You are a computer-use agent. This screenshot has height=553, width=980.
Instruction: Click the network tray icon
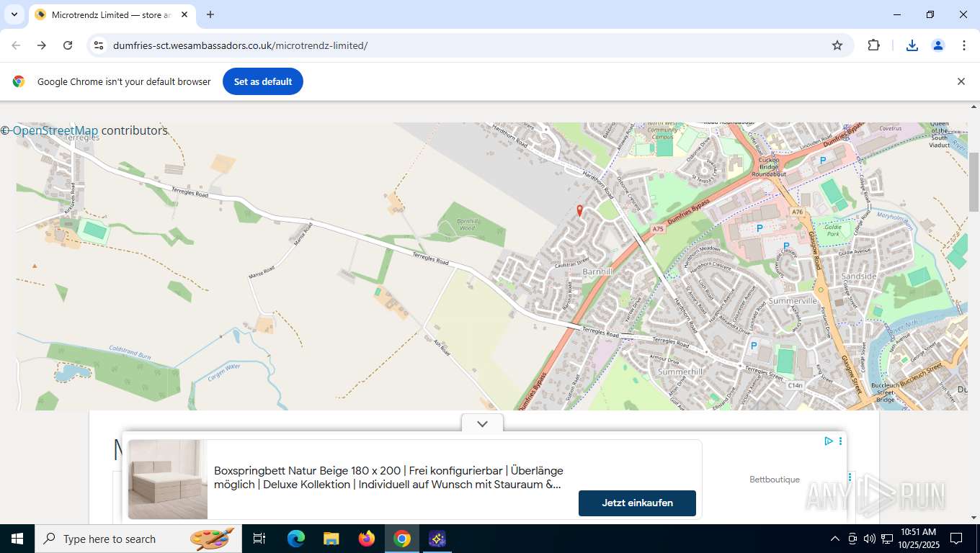coord(887,539)
